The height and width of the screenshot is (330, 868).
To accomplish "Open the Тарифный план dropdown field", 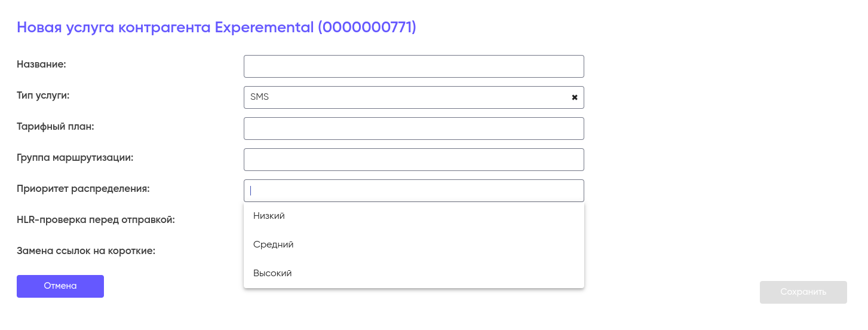I will tap(413, 129).
